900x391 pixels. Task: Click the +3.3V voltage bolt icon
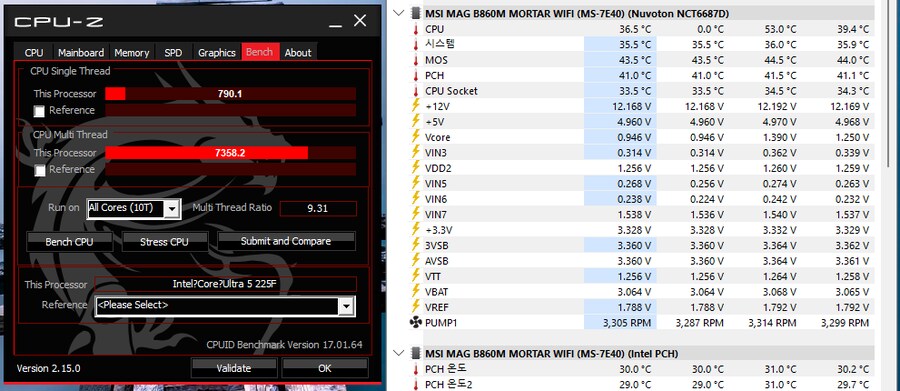click(x=416, y=230)
